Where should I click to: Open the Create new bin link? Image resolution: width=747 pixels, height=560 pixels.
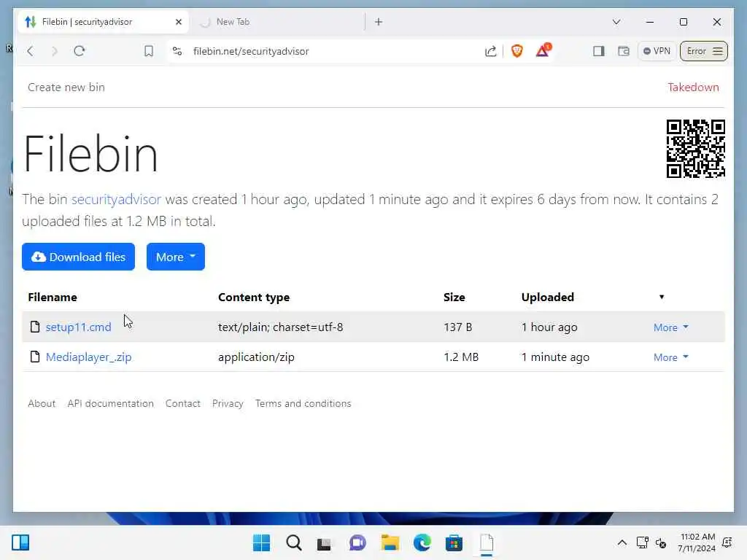click(66, 87)
